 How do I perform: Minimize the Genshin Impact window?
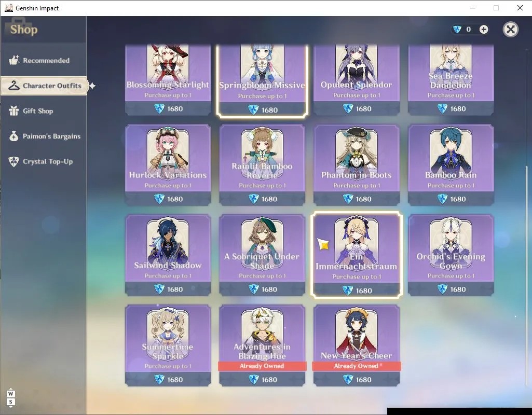click(473, 8)
